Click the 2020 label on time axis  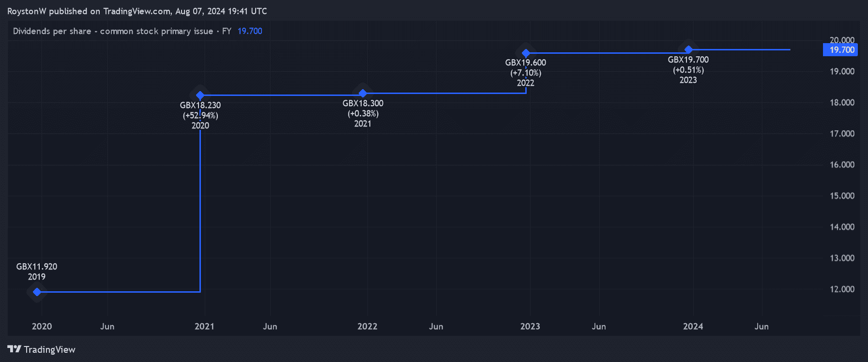42,326
